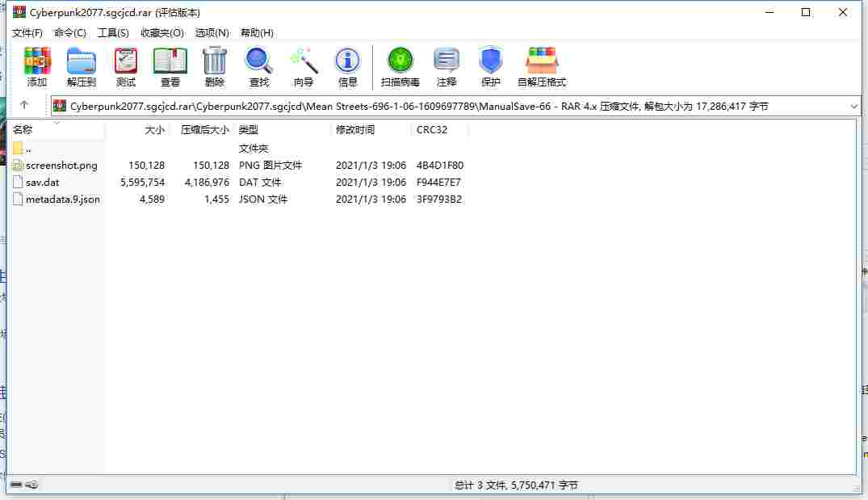Click the "JSON 文件" type cell
The width and height of the screenshot is (868, 500).
(x=263, y=200)
